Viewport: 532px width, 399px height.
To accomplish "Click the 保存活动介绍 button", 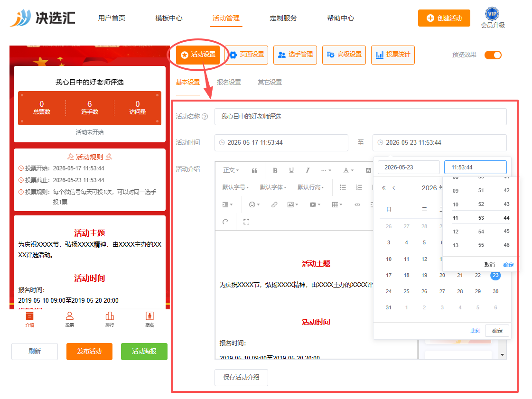I will pyautogui.click(x=241, y=378).
